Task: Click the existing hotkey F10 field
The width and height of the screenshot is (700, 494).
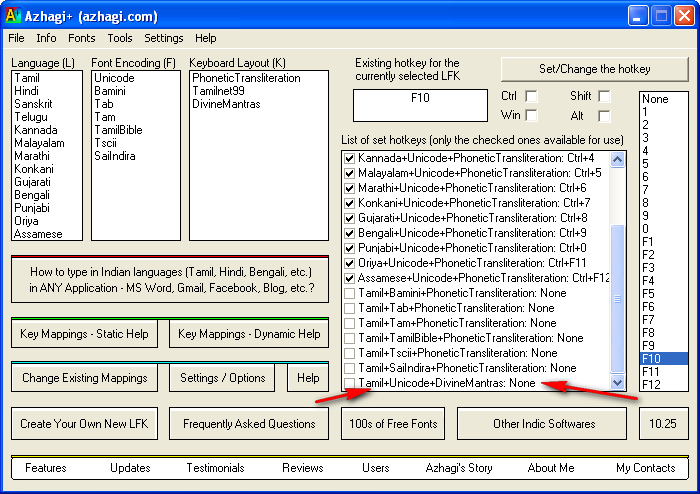Action: click(420, 105)
